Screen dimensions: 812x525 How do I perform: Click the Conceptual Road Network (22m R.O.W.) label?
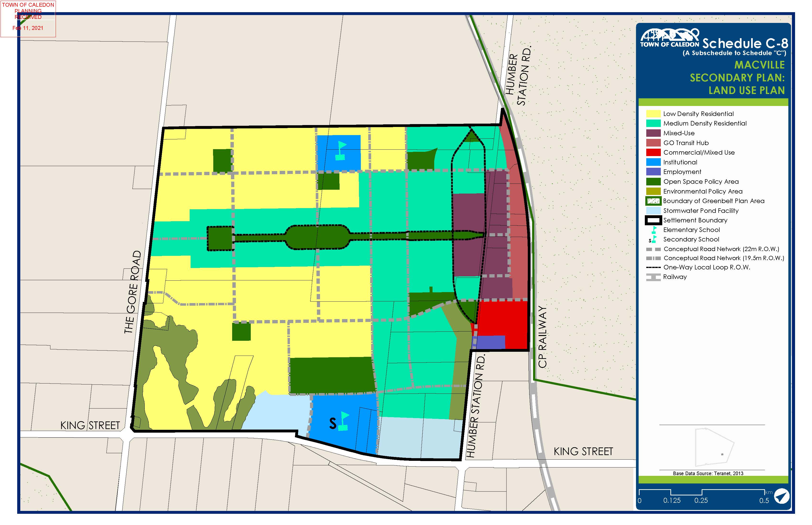coord(721,249)
